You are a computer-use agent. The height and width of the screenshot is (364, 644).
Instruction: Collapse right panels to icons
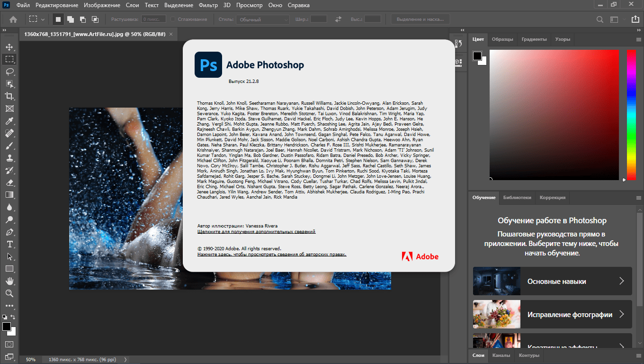639,30
